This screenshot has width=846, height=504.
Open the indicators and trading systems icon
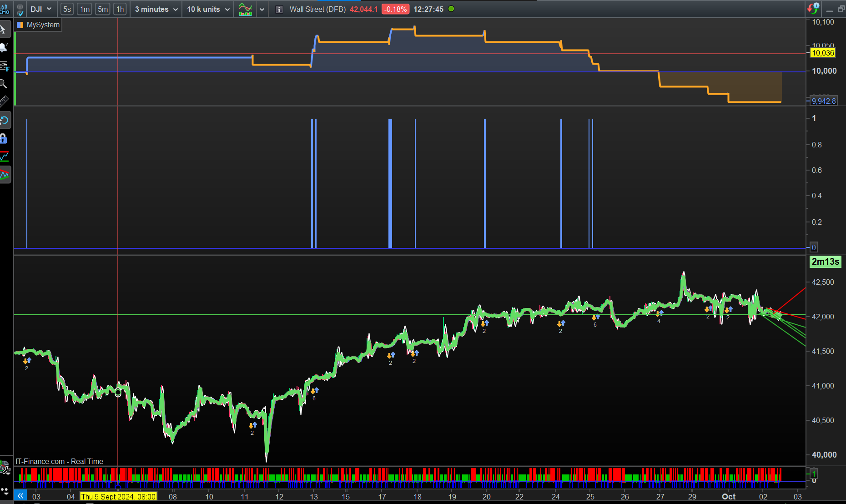[x=246, y=9]
